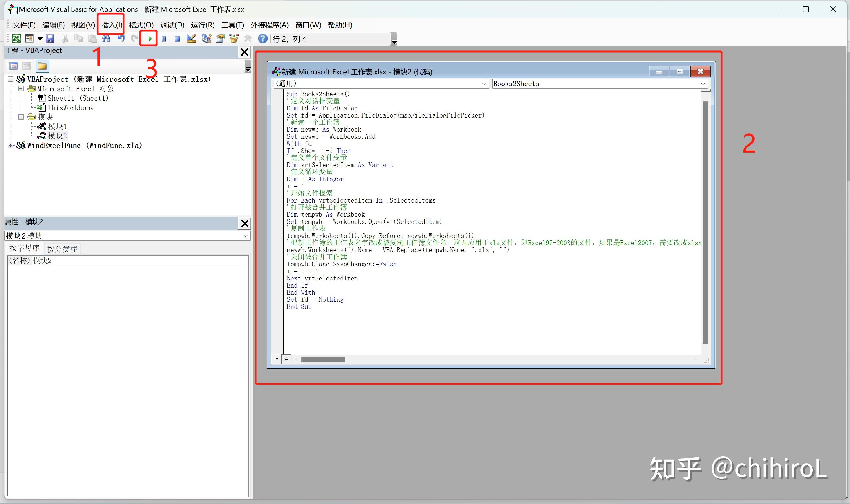
Task: Open the Object Browser toolbar icon
Action: [234, 39]
